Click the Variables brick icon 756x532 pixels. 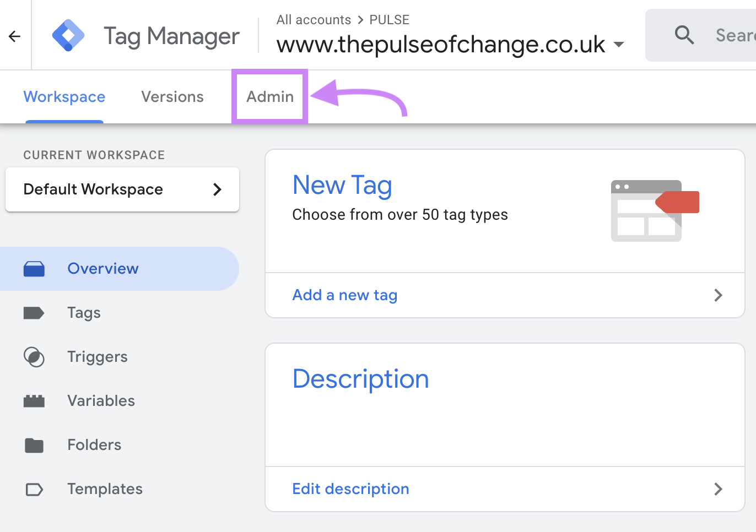pos(34,401)
